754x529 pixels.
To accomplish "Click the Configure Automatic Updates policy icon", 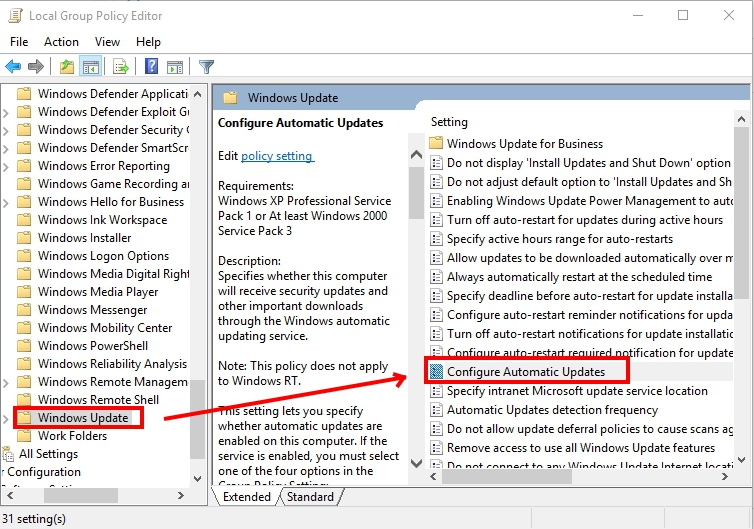I will (x=436, y=372).
